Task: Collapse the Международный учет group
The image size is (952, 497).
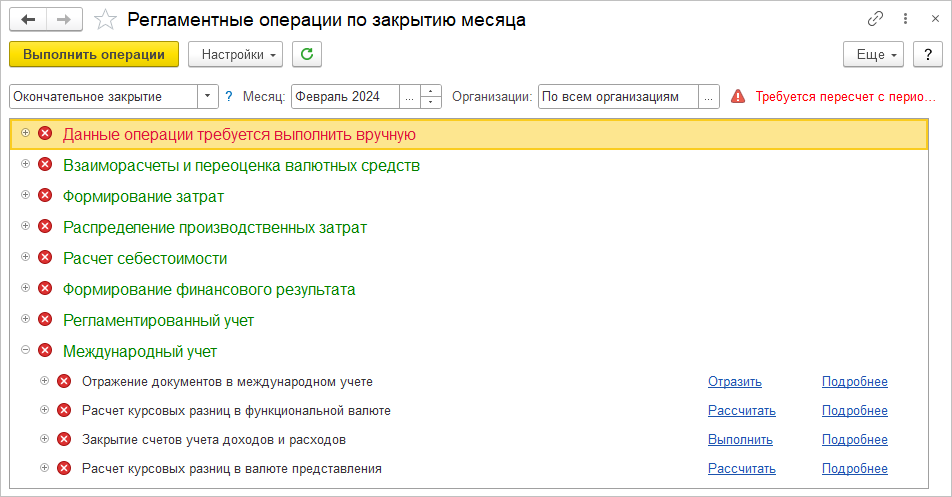Action: tap(26, 351)
